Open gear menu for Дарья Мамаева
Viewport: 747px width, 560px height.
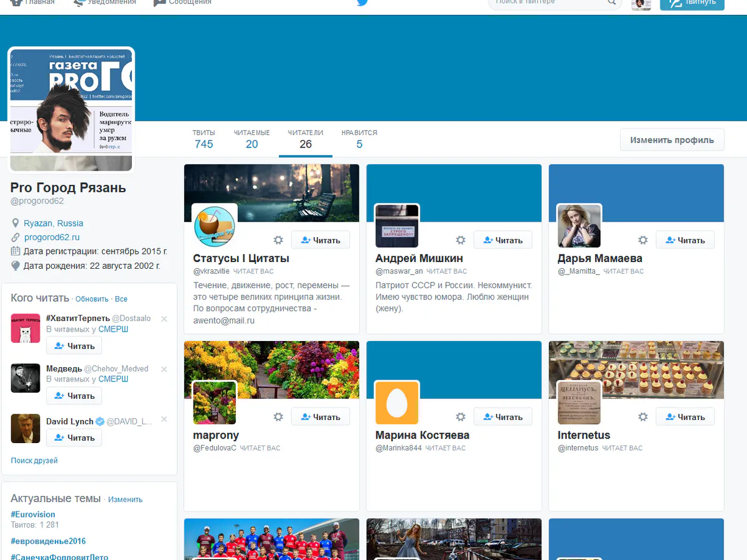[643, 240]
